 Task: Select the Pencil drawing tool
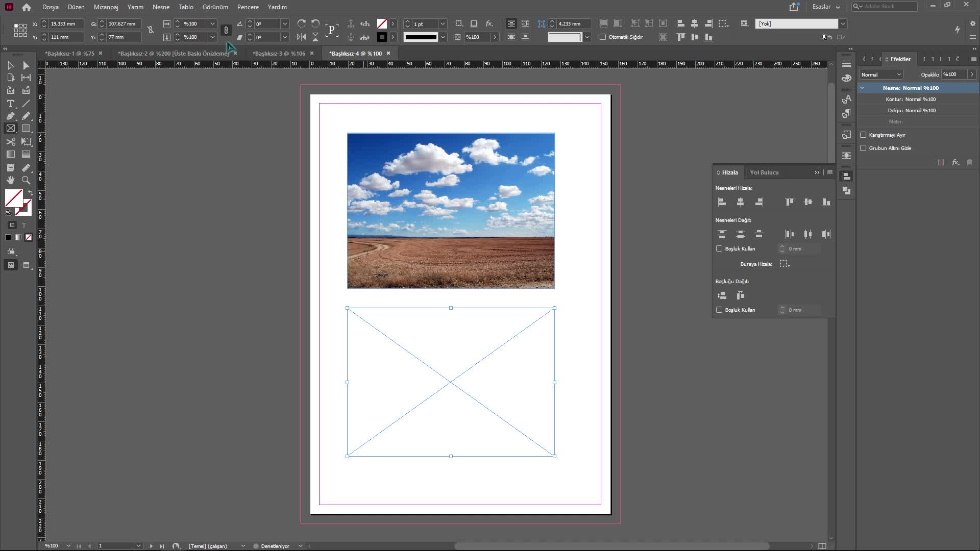click(x=26, y=116)
